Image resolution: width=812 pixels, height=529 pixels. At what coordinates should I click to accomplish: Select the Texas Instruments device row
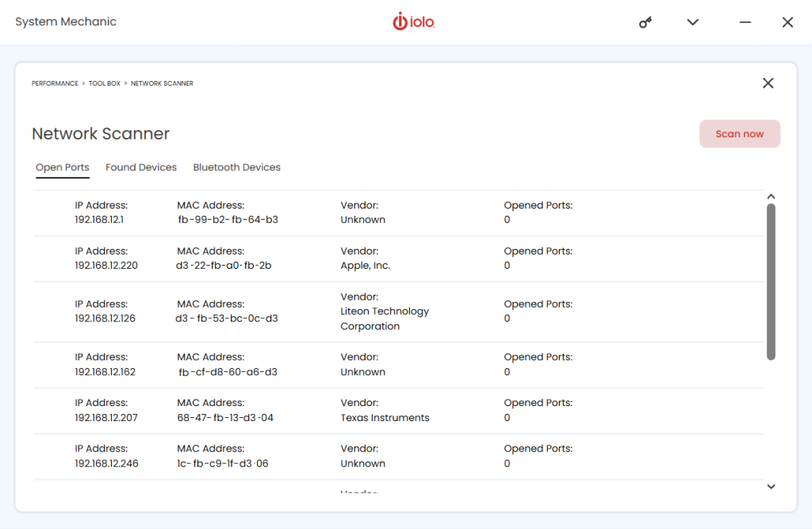[x=396, y=411]
